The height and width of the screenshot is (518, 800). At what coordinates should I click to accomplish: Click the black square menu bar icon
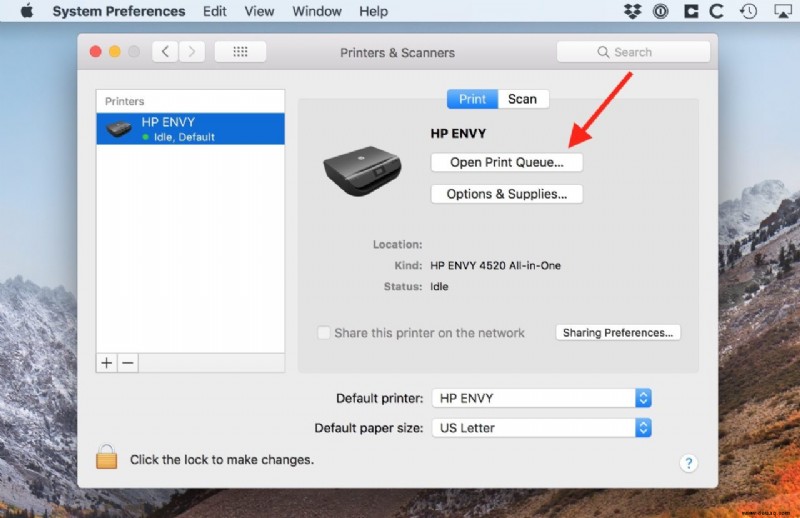click(691, 11)
